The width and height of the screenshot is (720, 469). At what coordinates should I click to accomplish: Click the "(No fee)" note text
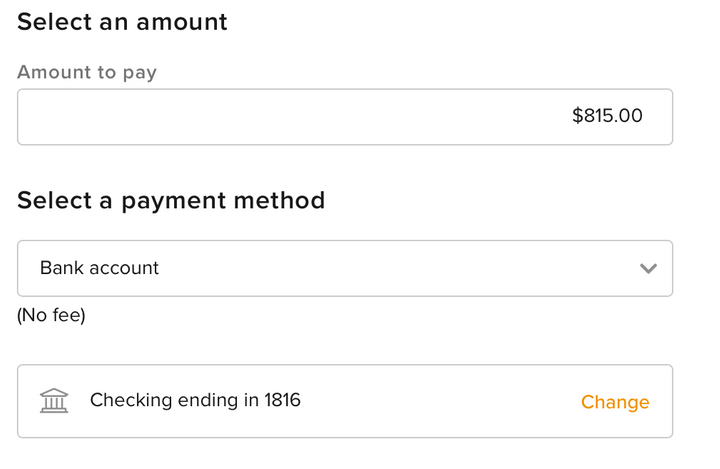click(x=51, y=315)
